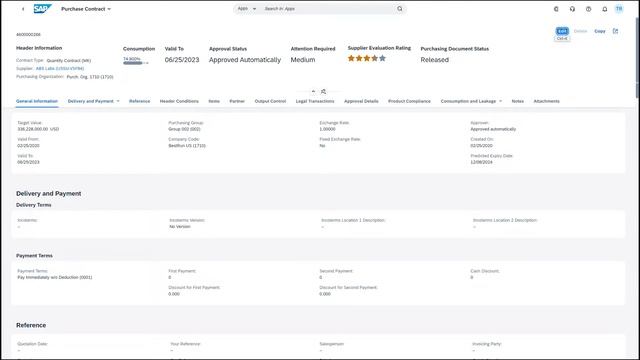Click the Released document status text
The image size is (640, 360).
tap(435, 60)
